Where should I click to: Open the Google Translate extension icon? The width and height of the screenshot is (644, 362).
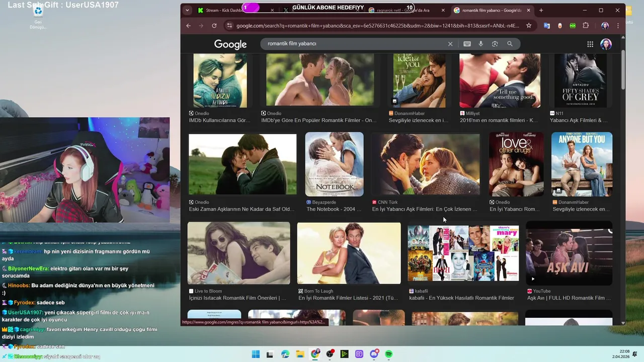(547, 26)
